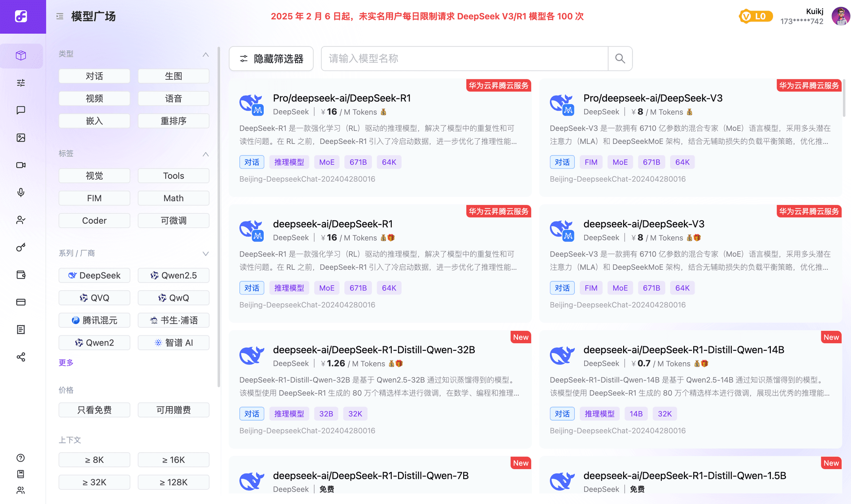The height and width of the screenshot is (504, 851).
Task: Open deepseek-ai/DeepSeek-R1 model title
Action: (333, 224)
